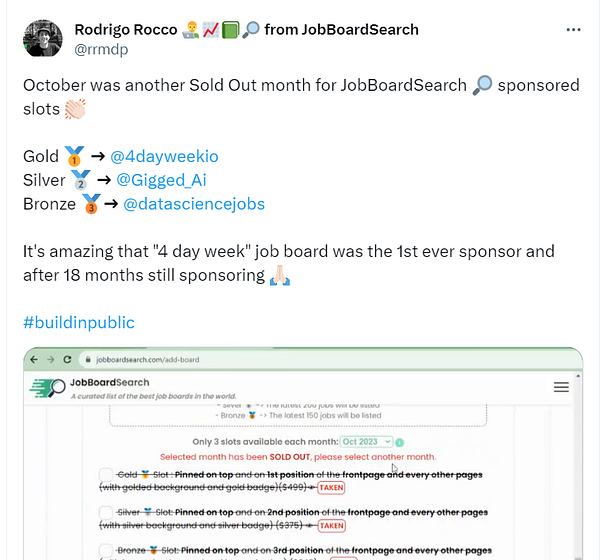The width and height of the screenshot is (600, 560).
Task: Click the browser back arrow in embedded screenshot
Action: [x=34, y=359]
